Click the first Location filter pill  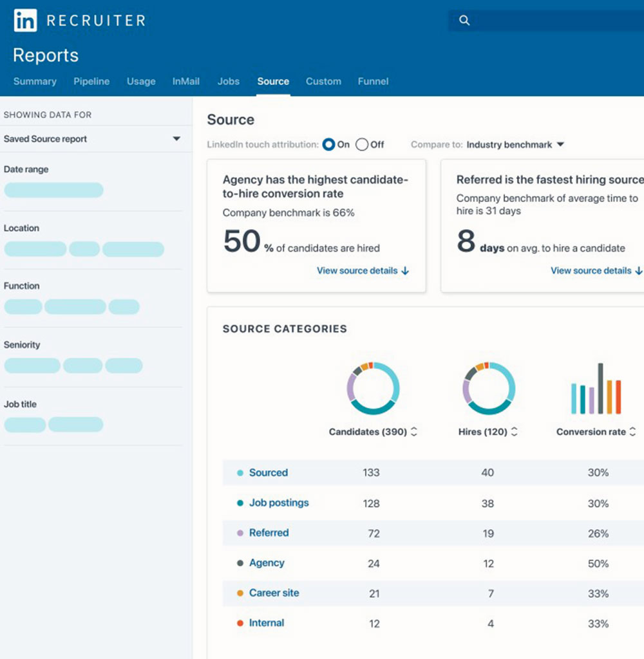click(x=35, y=249)
